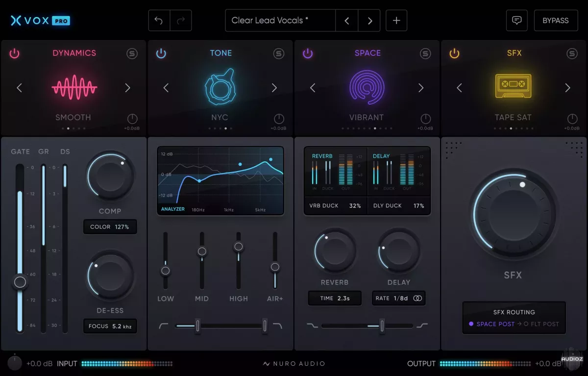The image size is (588, 376).
Task: Click the Tone high-cut filter icon
Action: coord(277,326)
